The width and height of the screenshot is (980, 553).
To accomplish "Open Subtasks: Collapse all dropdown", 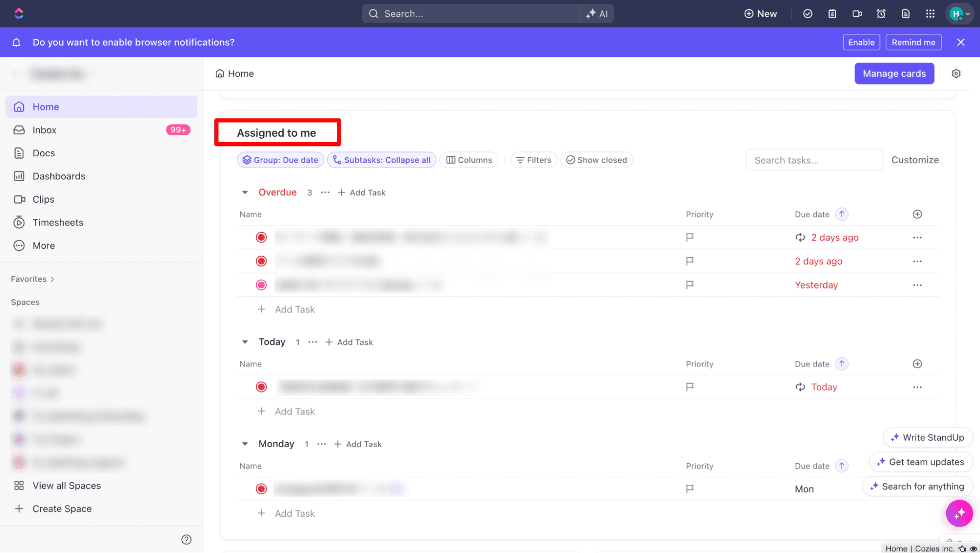I will pyautogui.click(x=381, y=160).
